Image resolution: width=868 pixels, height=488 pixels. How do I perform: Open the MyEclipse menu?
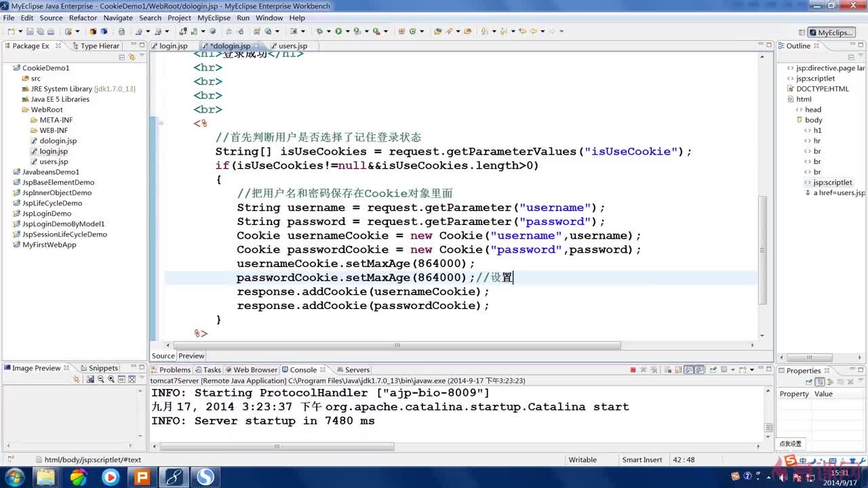[x=214, y=18]
